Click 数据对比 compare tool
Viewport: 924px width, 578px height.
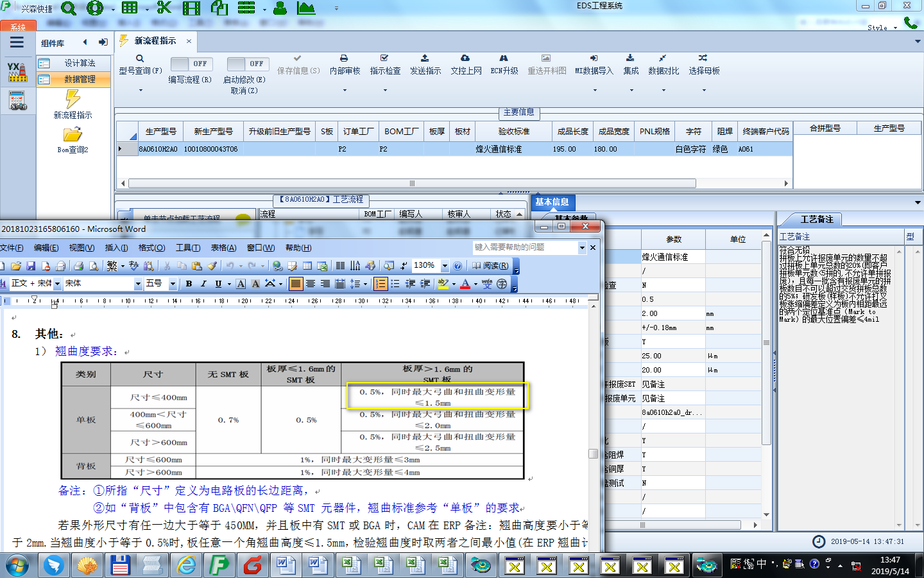click(x=663, y=65)
